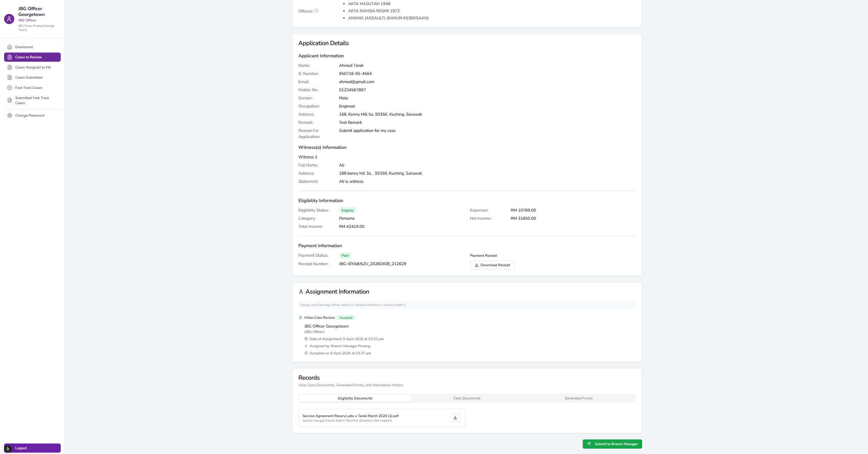868x454 pixels.
Task: Open the Cases to Review menu item
Action: click(x=32, y=57)
